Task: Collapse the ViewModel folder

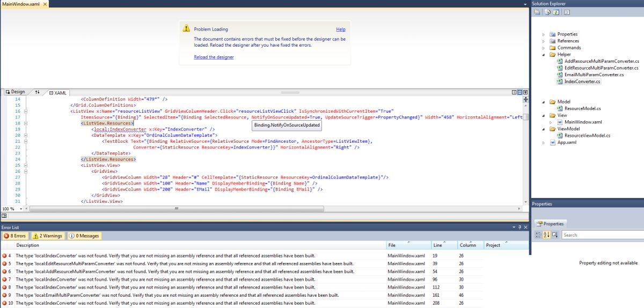Action: 544,129
